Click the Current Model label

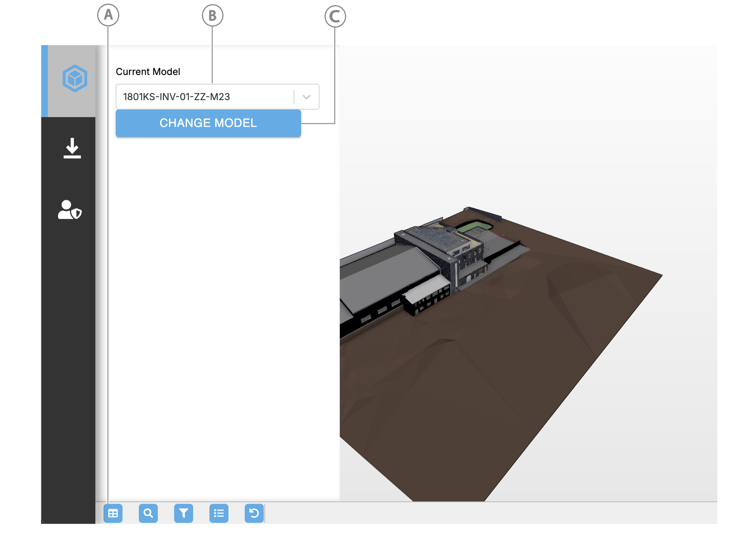click(148, 72)
